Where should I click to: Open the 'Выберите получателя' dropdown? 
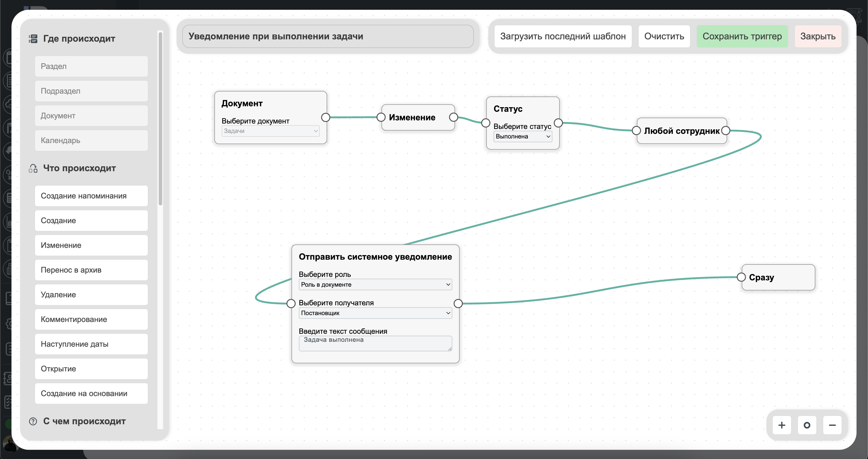(375, 313)
